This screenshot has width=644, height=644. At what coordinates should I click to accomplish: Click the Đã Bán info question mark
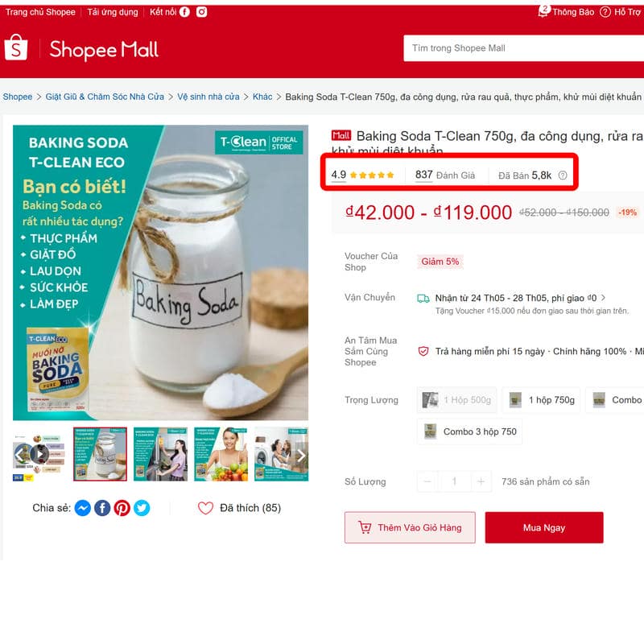[562, 175]
